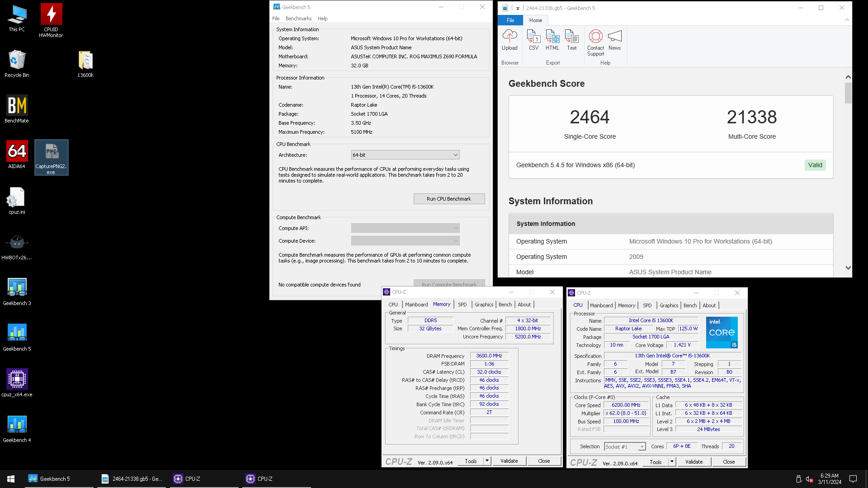The width and height of the screenshot is (868, 488).
Task: Open the Compute API dropdown
Action: click(x=405, y=228)
